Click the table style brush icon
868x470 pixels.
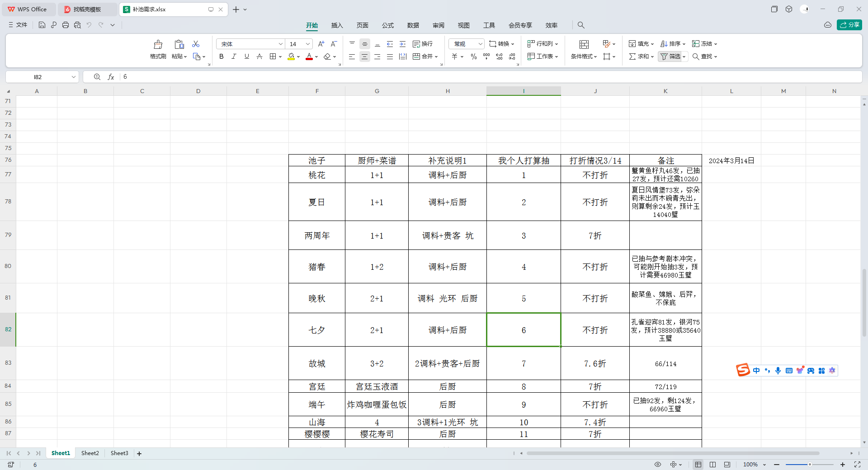pyautogui.click(x=607, y=44)
